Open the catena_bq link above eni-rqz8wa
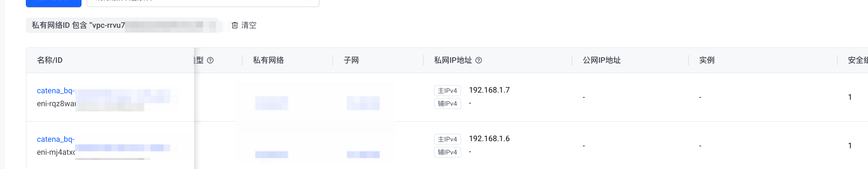The image size is (868, 169). 56,91
